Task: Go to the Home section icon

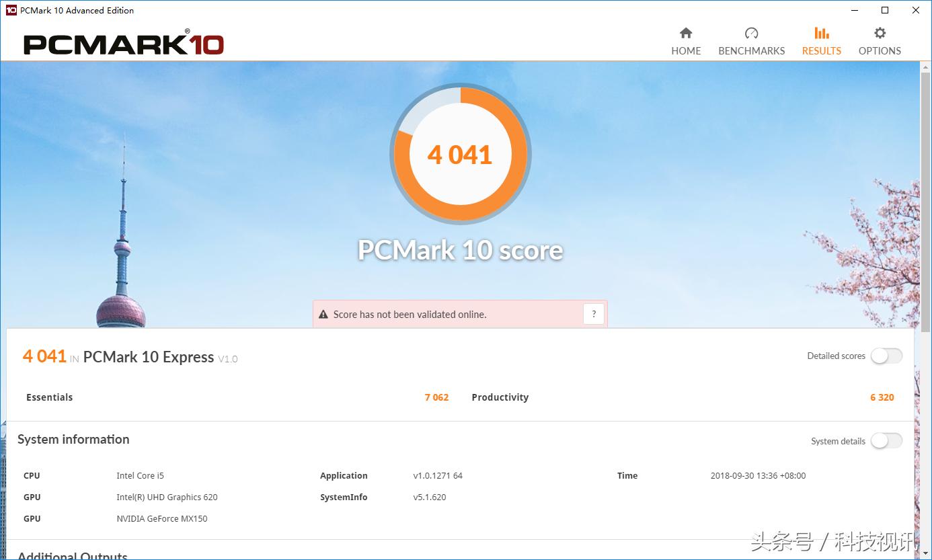Action: (686, 34)
